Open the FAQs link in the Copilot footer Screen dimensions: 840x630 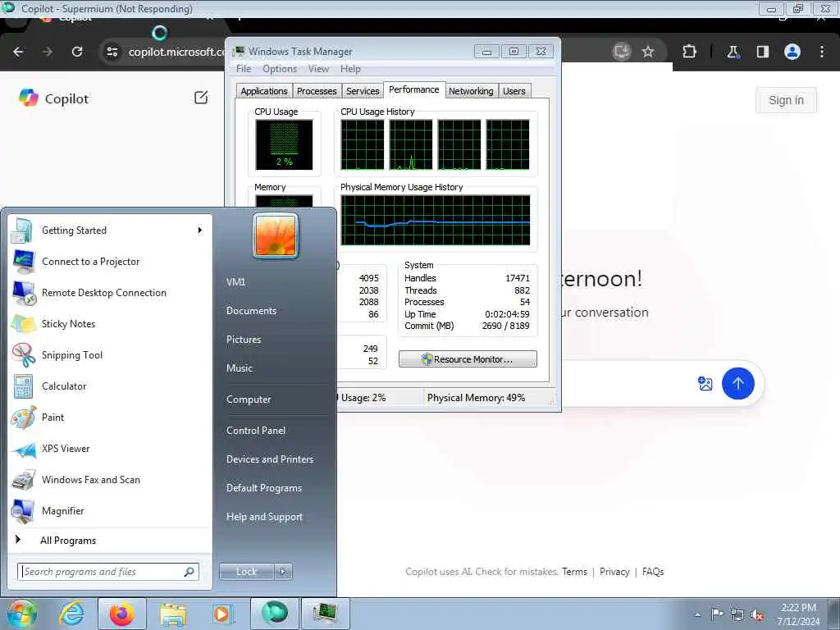652,572
